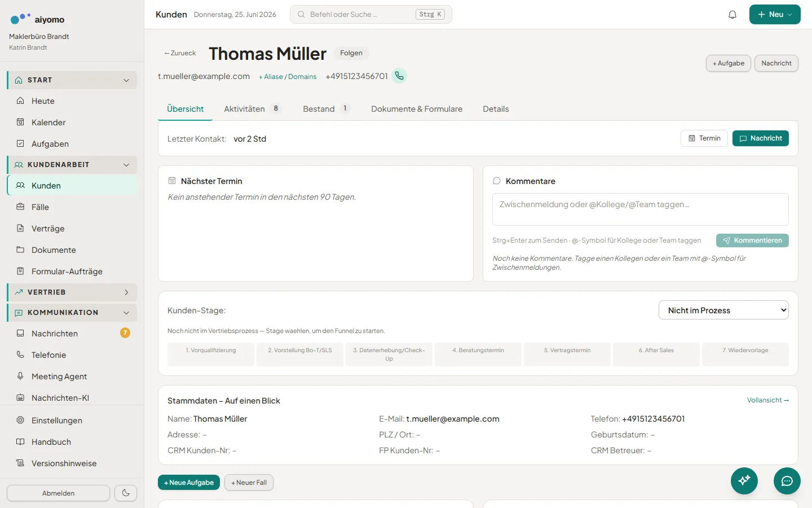Screen dimensions: 812x508
Task: Click + Aliase / Domains link
Action: click(x=288, y=77)
